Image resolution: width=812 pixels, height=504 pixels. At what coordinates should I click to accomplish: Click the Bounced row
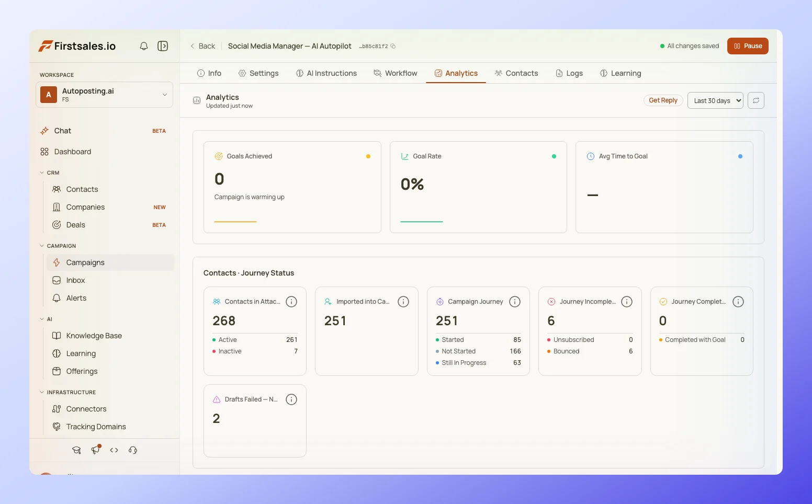pyautogui.click(x=590, y=351)
